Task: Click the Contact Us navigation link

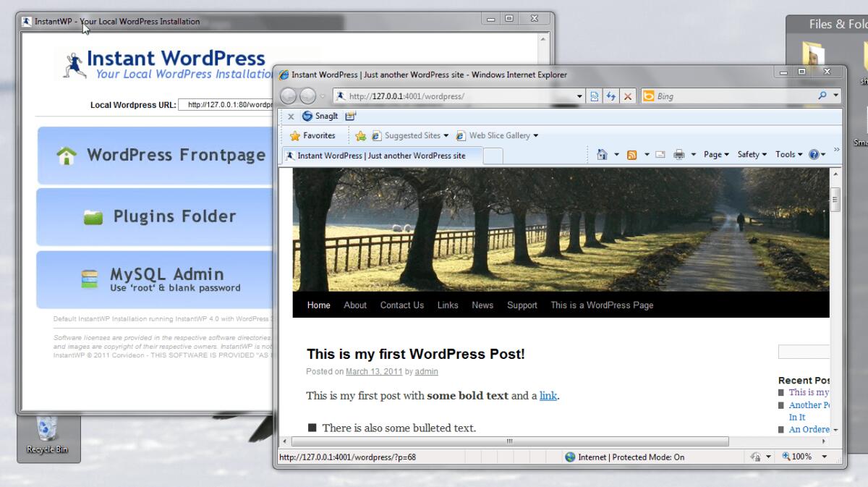Action: tap(401, 305)
